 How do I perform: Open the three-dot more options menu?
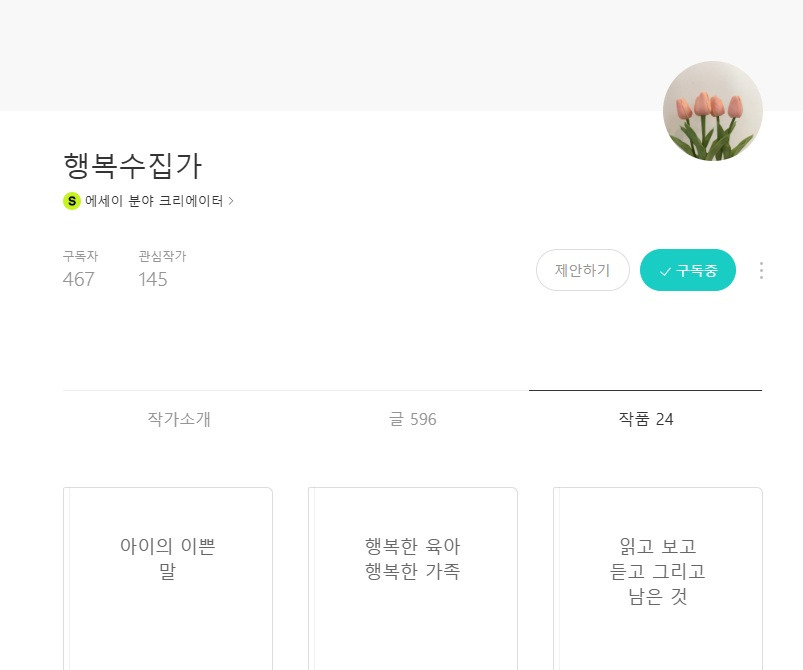tap(761, 271)
